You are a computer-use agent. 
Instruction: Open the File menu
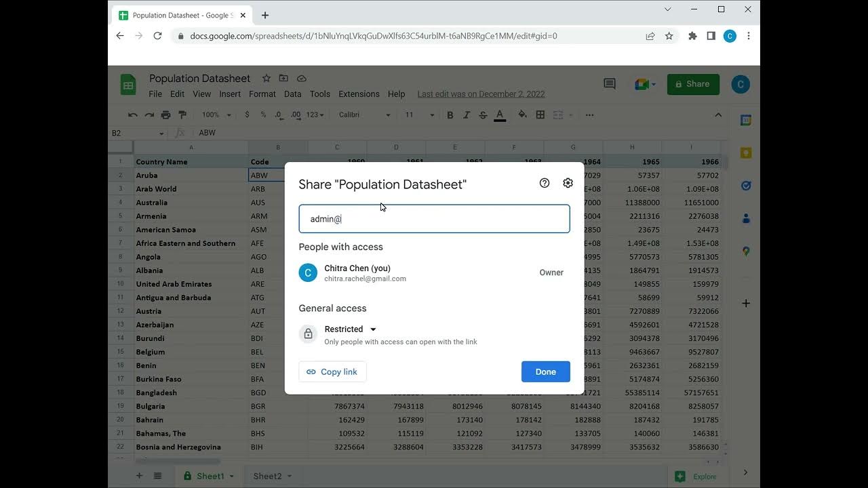pyautogui.click(x=155, y=94)
